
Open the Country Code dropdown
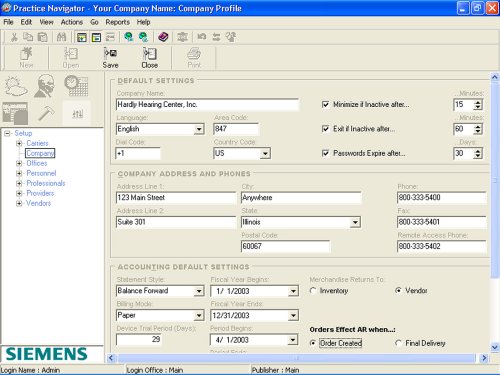coord(265,154)
